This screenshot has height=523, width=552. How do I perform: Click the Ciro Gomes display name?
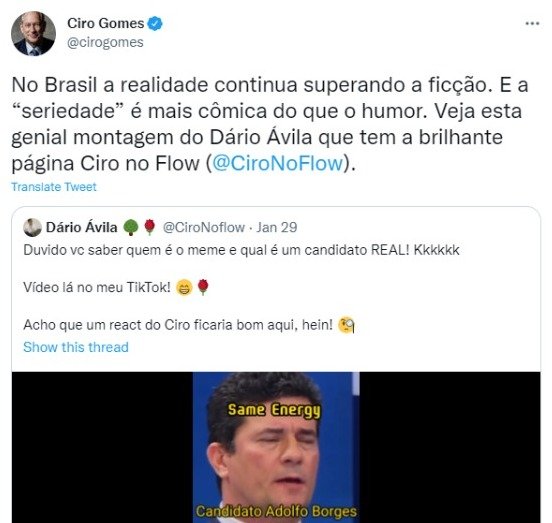click(106, 24)
